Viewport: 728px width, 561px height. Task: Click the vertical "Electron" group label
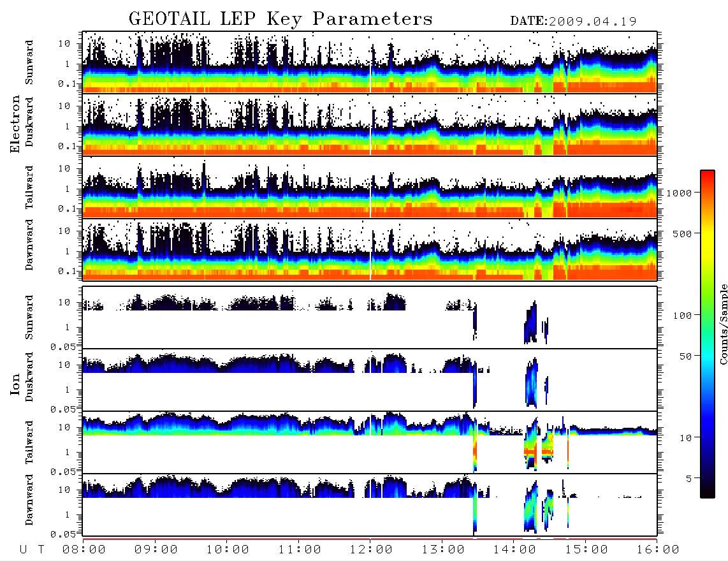click(15, 124)
